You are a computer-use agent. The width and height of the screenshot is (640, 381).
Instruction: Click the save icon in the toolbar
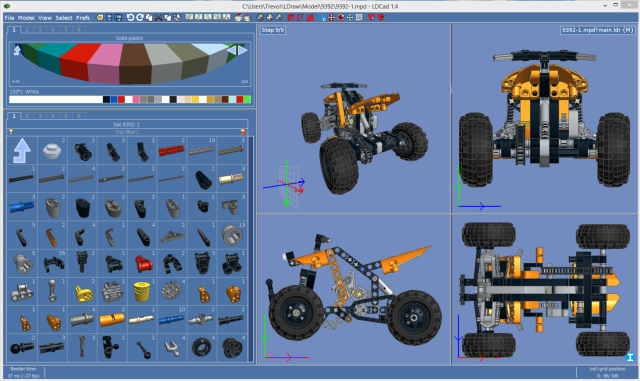tap(109, 17)
